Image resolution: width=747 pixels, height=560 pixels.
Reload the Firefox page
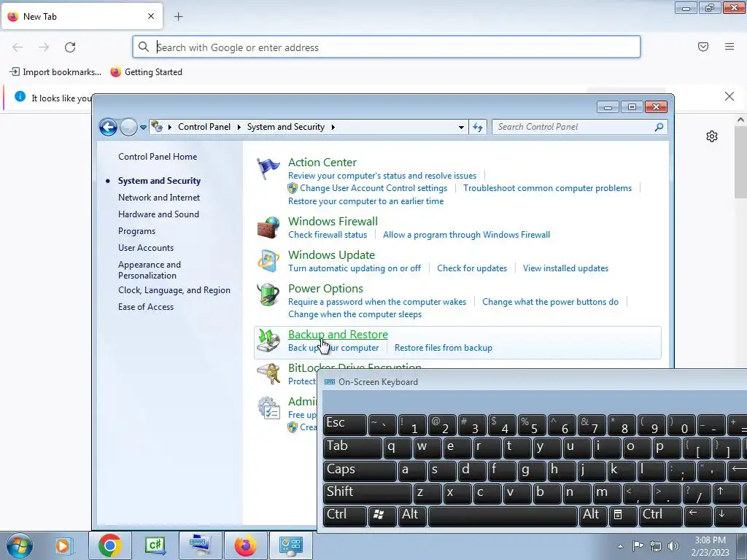70,47
